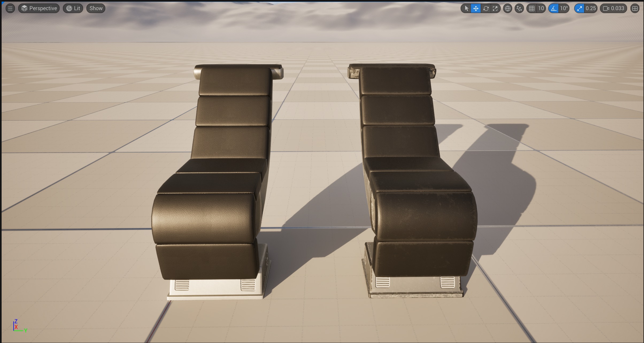Toggle world or local coordinate system globe
The image size is (644, 343).
point(507,8)
